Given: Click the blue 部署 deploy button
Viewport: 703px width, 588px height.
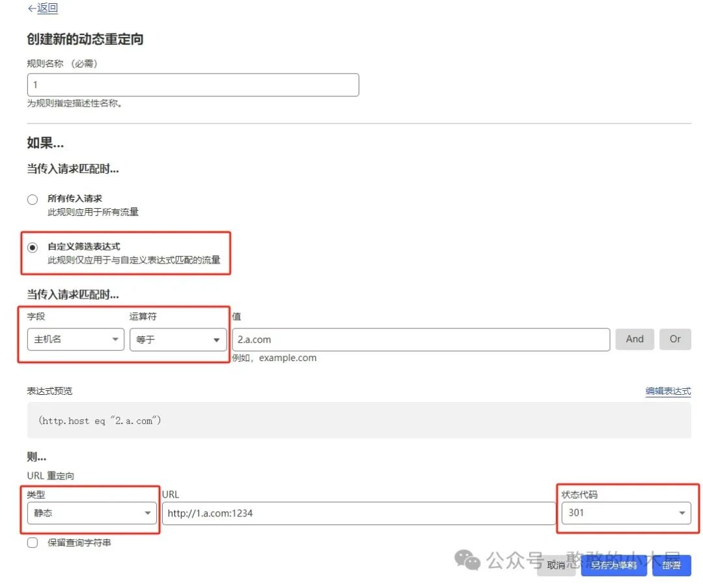Looking at the screenshot, I should click(x=671, y=565).
